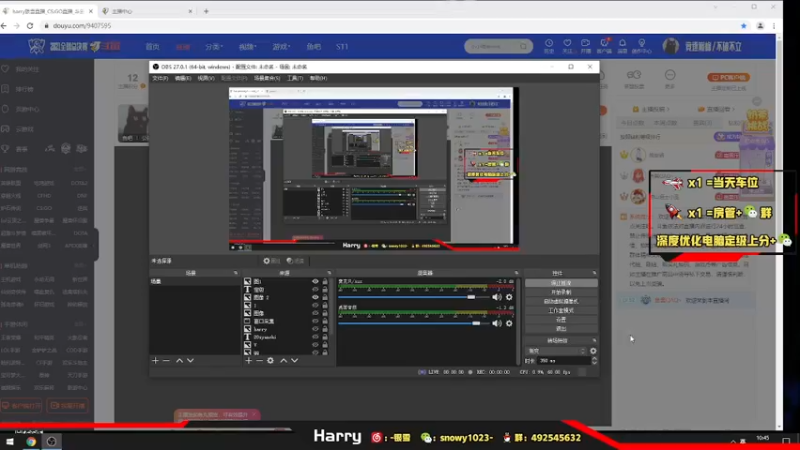
Task: Adjust the transition duration stepper arrows
Action: tap(594, 361)
